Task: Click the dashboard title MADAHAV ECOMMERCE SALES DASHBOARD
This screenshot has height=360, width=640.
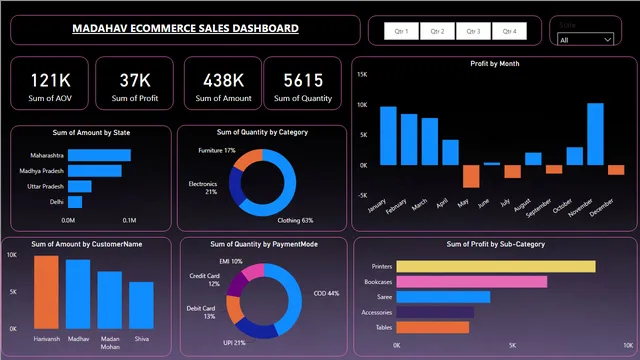Action: click(185, 28)
